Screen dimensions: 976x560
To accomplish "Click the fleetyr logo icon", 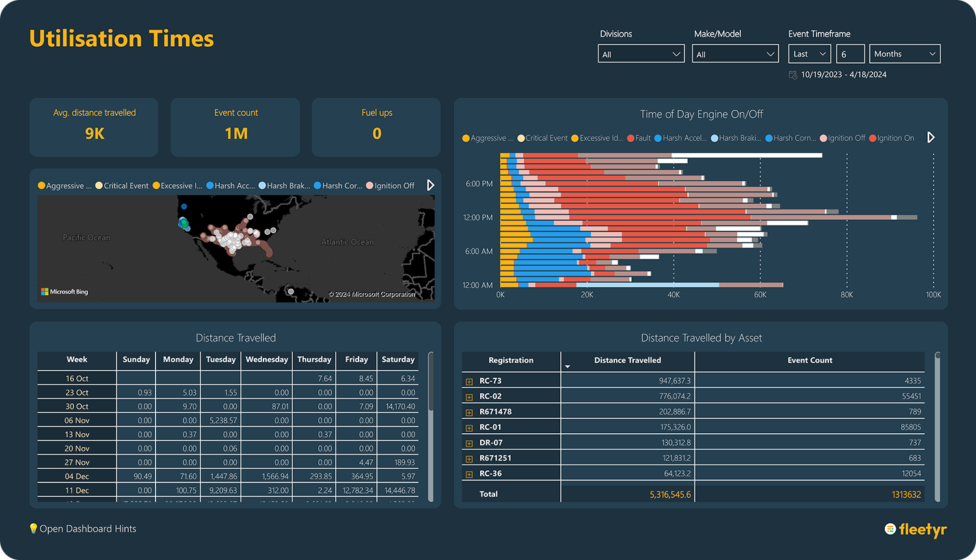I will pyautogui.click(x=890, y=529).
